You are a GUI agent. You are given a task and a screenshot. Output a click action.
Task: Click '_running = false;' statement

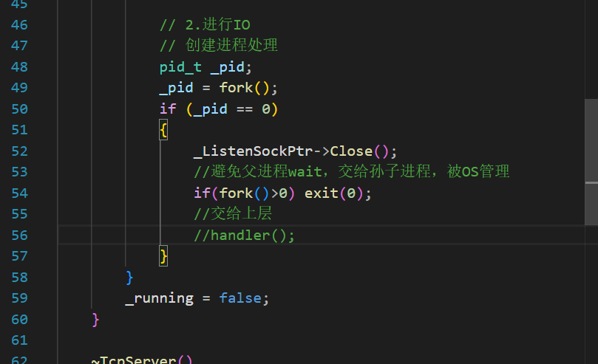click(197, 298)
